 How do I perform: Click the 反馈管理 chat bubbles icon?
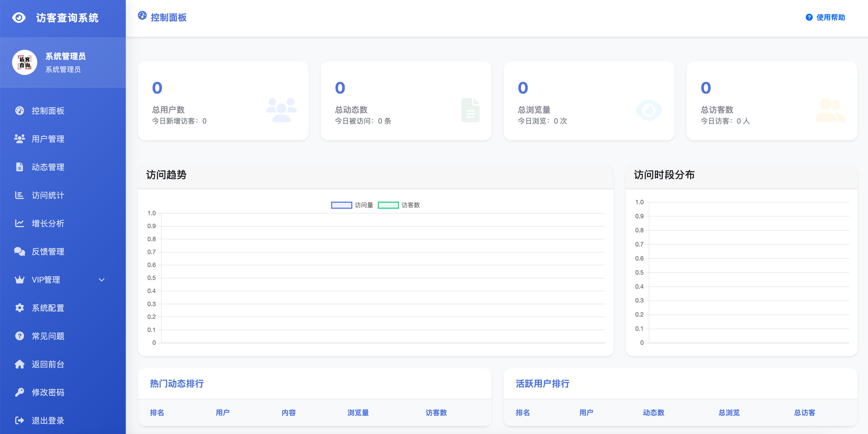click(20, 251)
